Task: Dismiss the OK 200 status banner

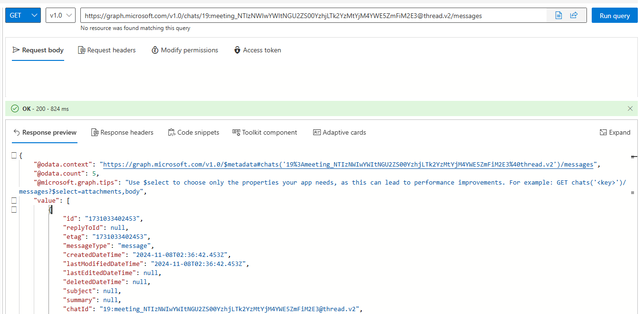Action: [630, 108]
